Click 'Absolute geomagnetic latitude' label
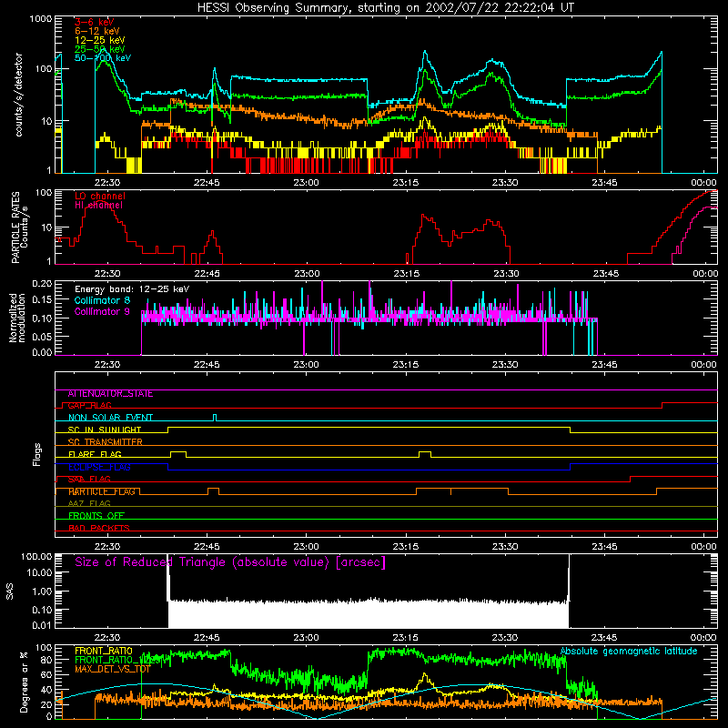This screenshot has width=728, height=728. [629, 651]
